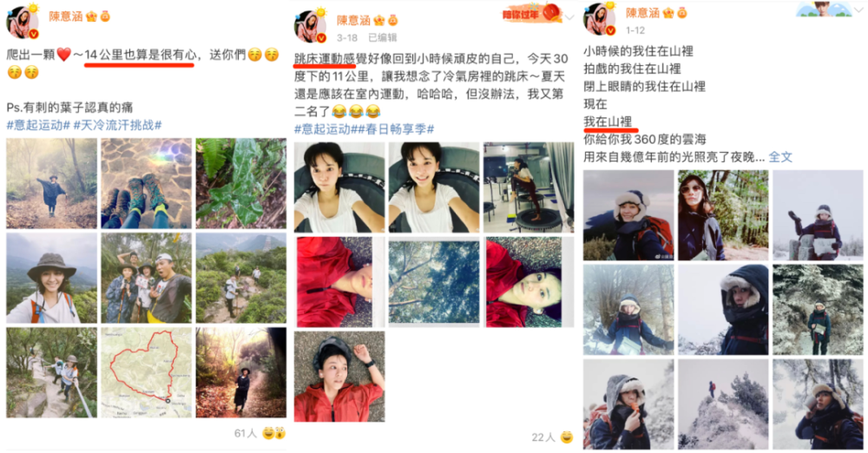Open the first post's profile avatar

23,22
